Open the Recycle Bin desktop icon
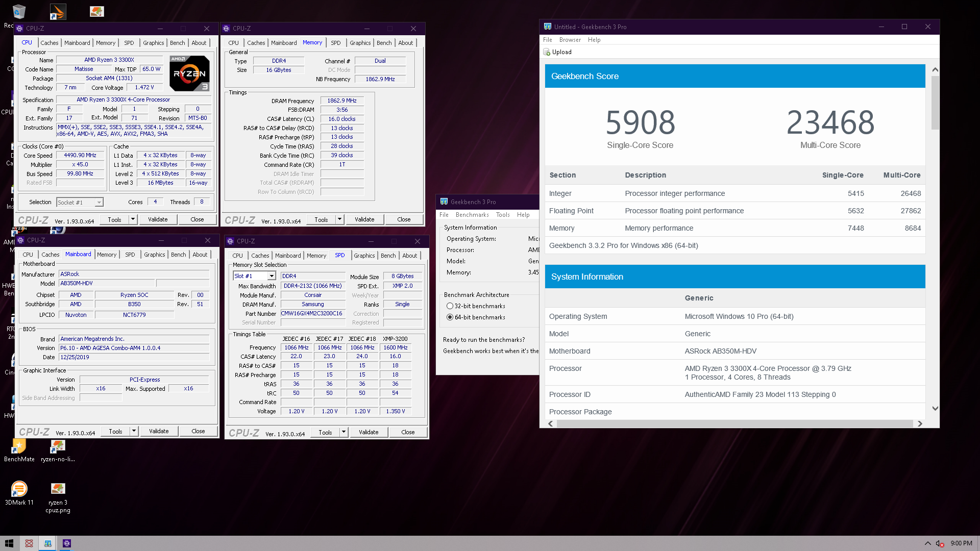Image resolution: width=980 pixels, height=551 pixels. coord(19,12)
